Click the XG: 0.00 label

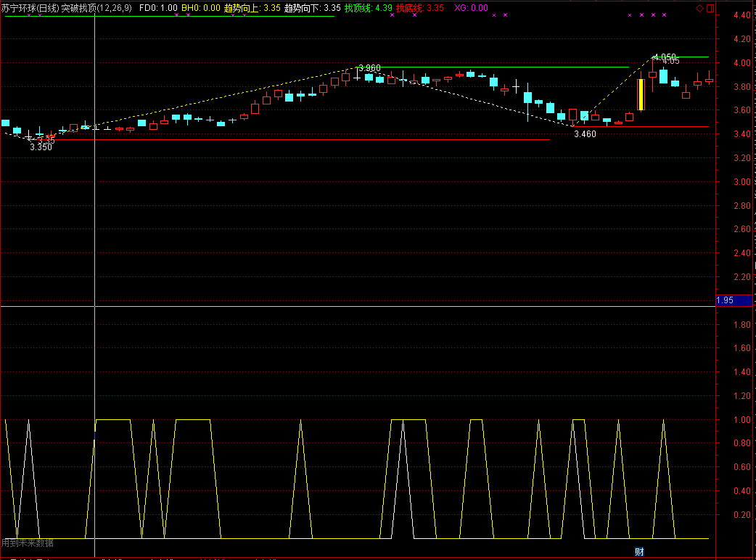pos(471,8)
